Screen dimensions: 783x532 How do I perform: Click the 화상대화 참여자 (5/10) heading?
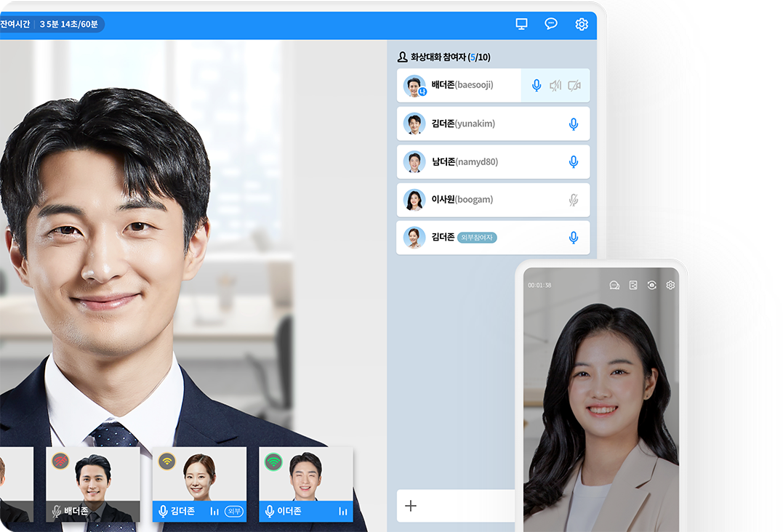coord(451,57)
